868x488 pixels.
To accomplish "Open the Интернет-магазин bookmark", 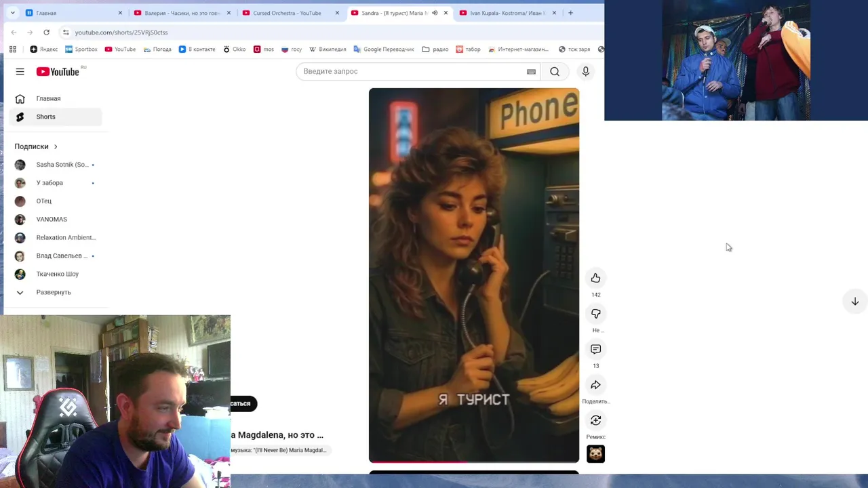I will [518, 49].
